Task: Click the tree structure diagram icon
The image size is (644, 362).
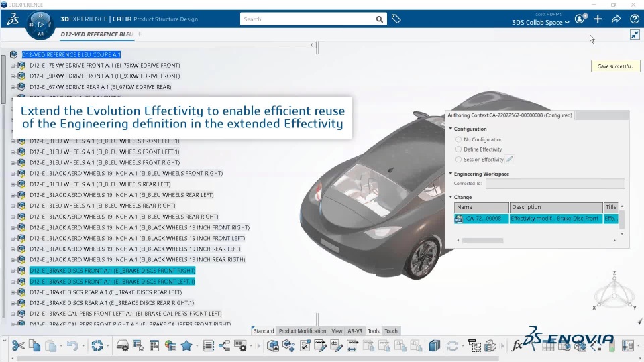Action: (224, 346)
